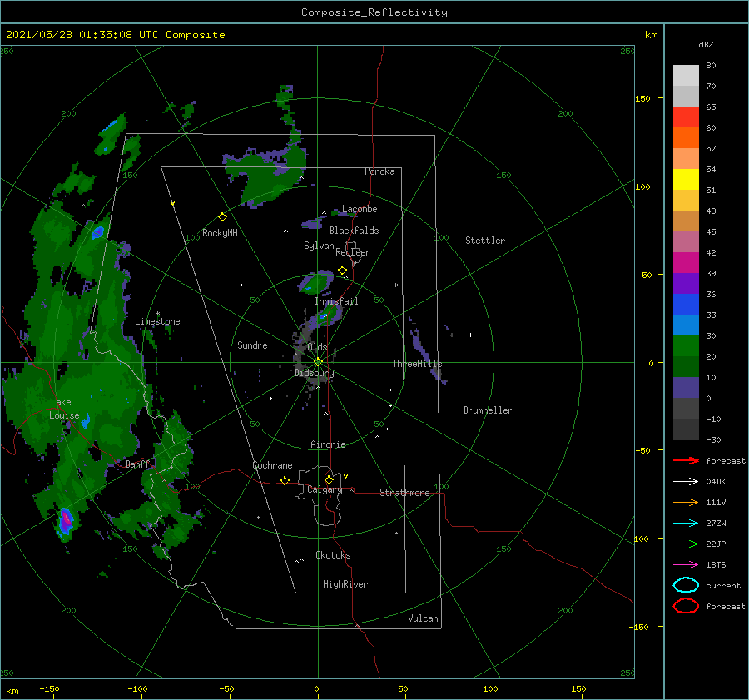Viewport: 749px width, 700px height.
Task: Click the RockyMH label
Action: [220, 233]
